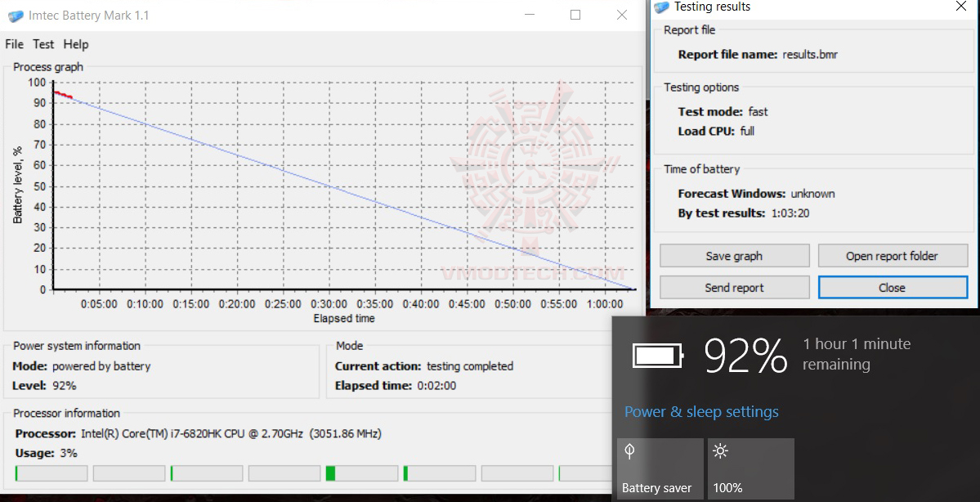Click the brightness sun icon on the 100% tile
Viewport: 980px width, 502px height.
[720, 450]
